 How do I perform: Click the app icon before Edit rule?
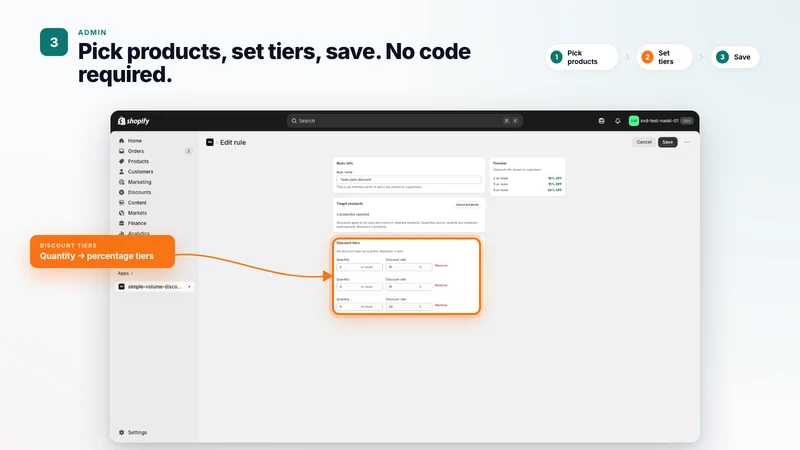[210, 142]
